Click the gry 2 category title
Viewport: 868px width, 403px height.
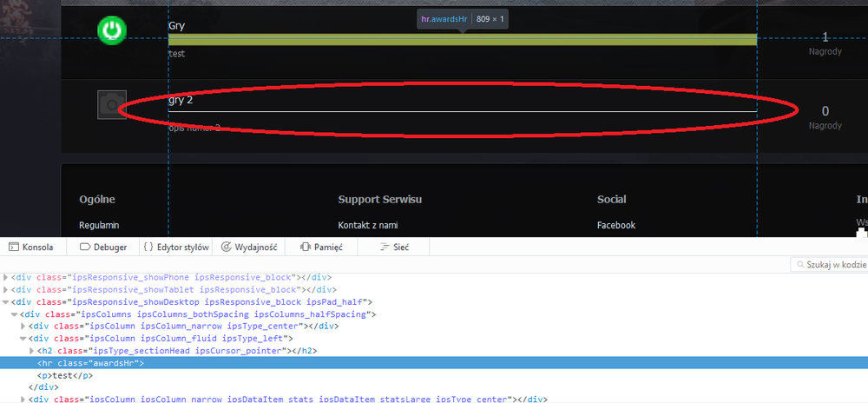pos(181,100)
